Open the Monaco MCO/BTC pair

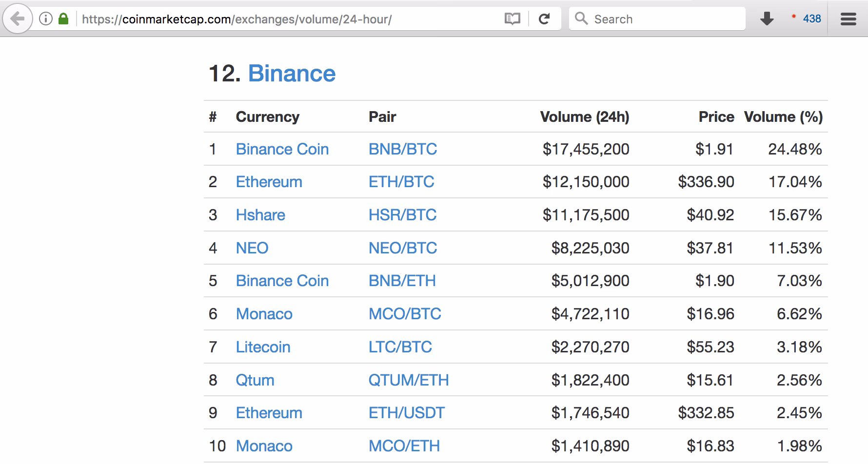[405, 314]
